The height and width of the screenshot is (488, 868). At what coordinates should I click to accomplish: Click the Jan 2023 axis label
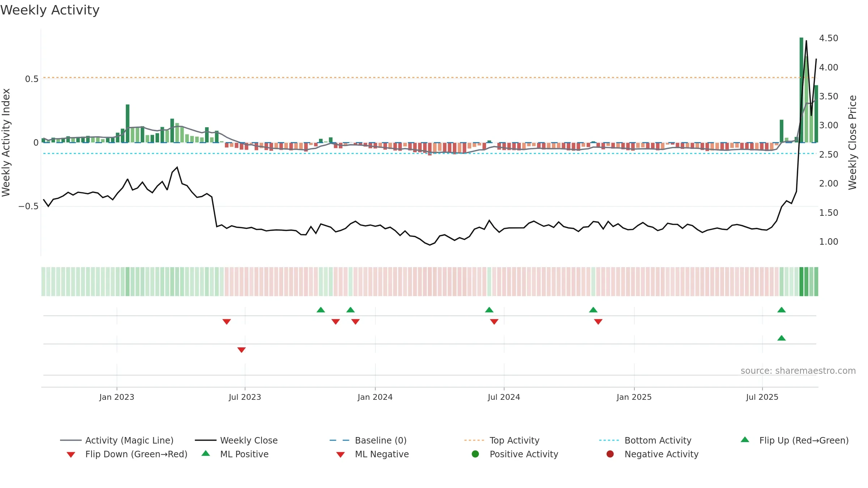click(x=117, y=397)
